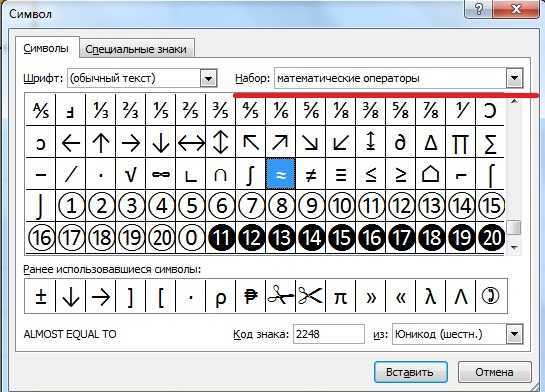Pick the left-right arrow symbol

click(x=191, y=142)
